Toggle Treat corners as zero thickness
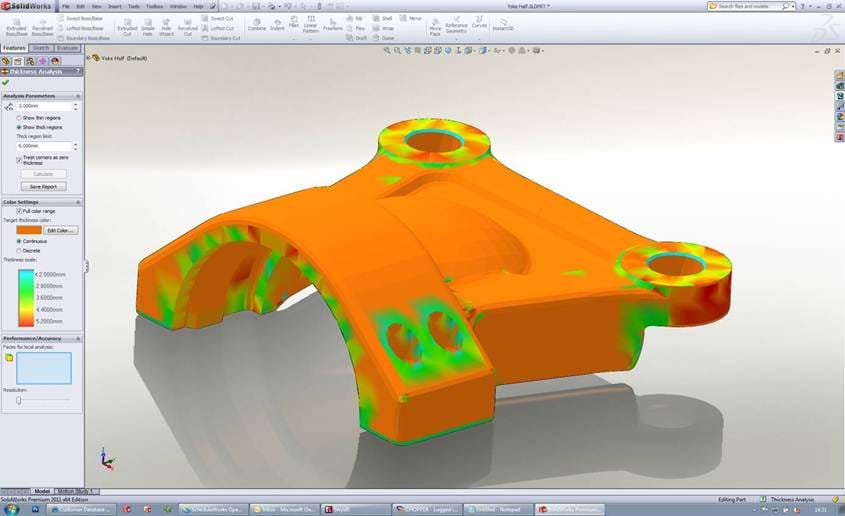The image size is (845, 516). (x=19, y=160)
